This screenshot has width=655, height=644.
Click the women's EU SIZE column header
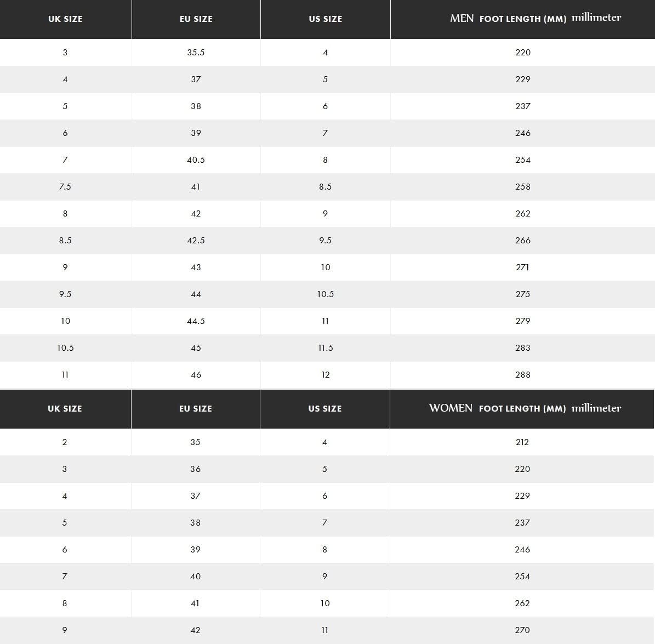tap(195, 409)
